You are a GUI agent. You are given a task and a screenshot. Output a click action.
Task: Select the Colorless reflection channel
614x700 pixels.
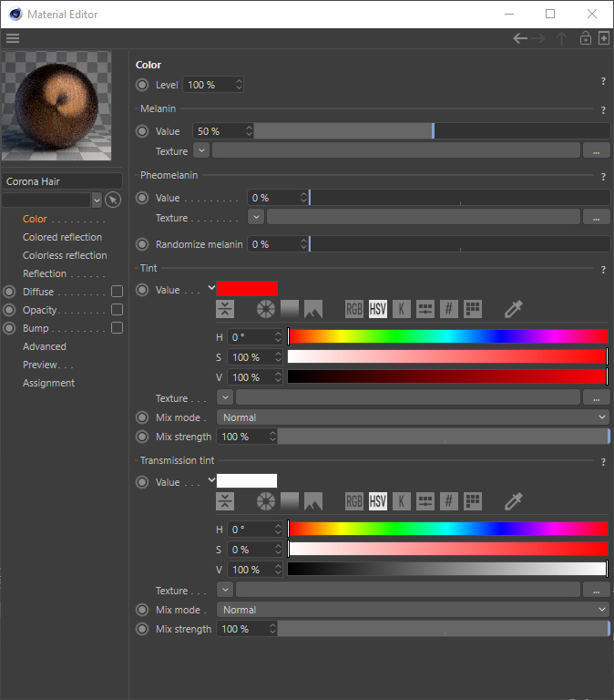point(65,255)
